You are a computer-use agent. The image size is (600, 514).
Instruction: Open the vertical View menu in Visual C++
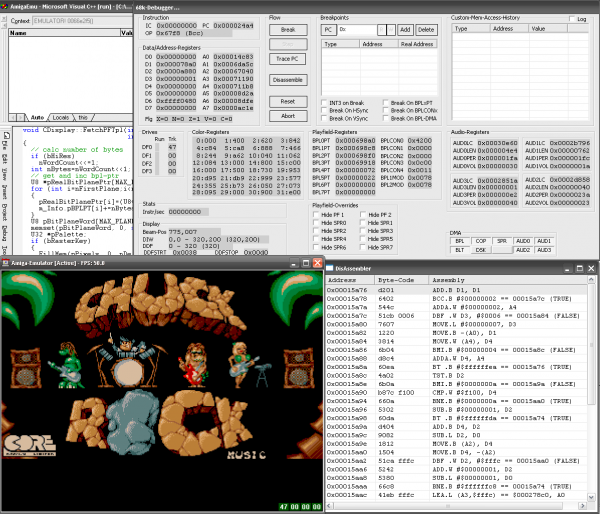coord(5,174)
